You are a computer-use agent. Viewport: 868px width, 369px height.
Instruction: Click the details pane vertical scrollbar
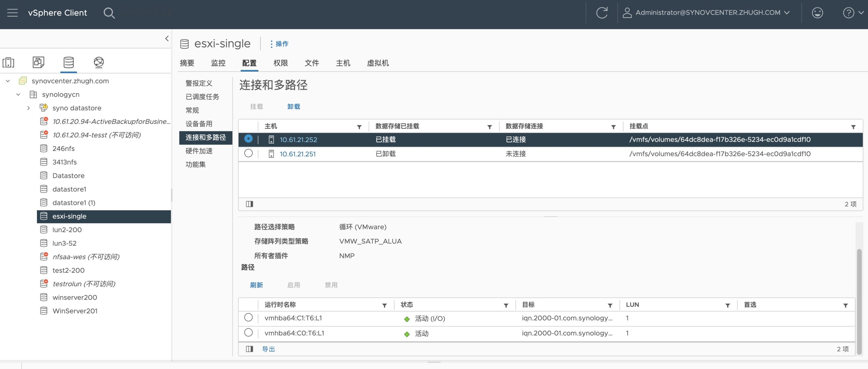(859, 302)
